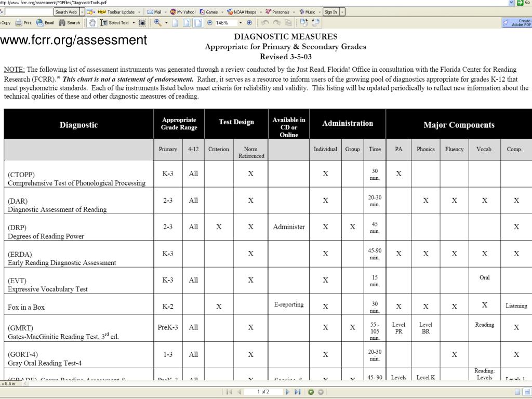
Task: Select the Hand tool
Action: tap(91, 23)
